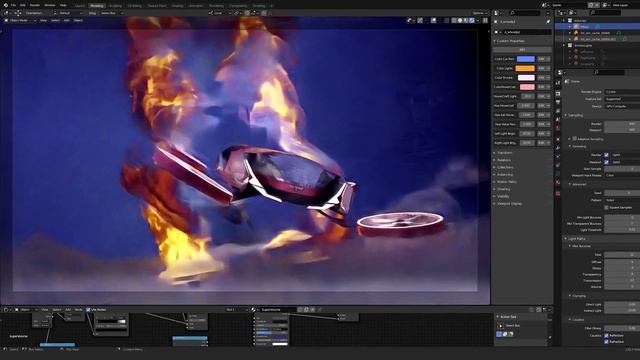Image resolution: width=640 pixels, height=360 pixels.
Task: Toggle the Adaptive Sampling checkbox
Action: 575,139
